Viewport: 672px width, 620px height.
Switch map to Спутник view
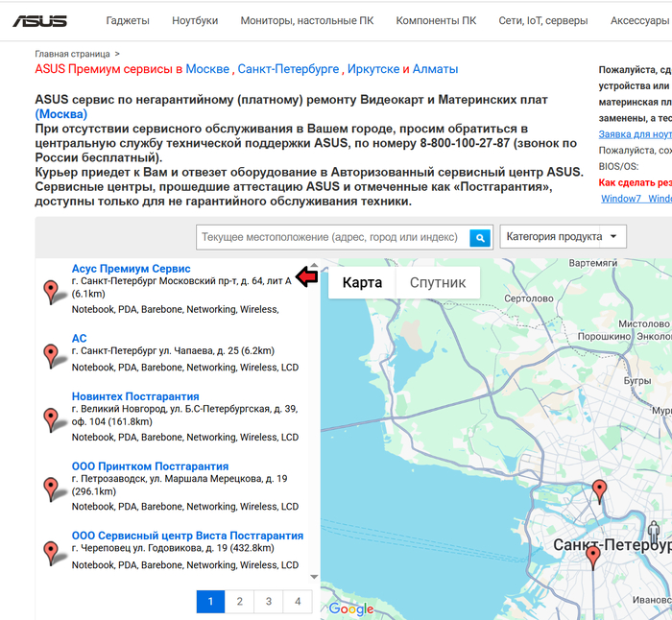coord(438,282)
